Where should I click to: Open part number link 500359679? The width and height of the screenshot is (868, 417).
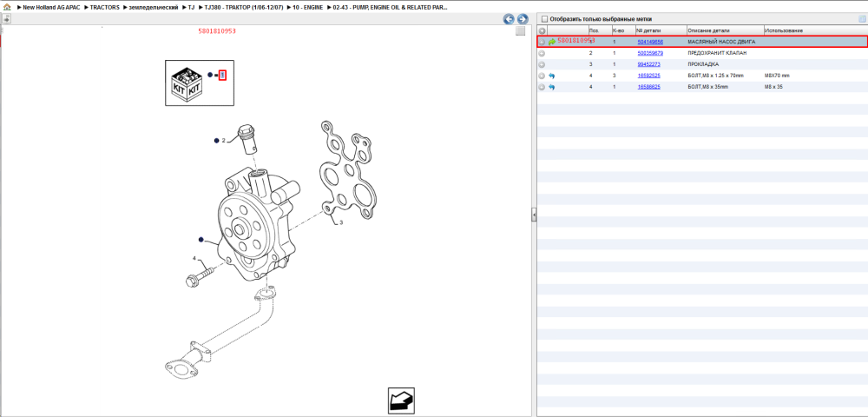pyautogui.click(x=650, y=53)
